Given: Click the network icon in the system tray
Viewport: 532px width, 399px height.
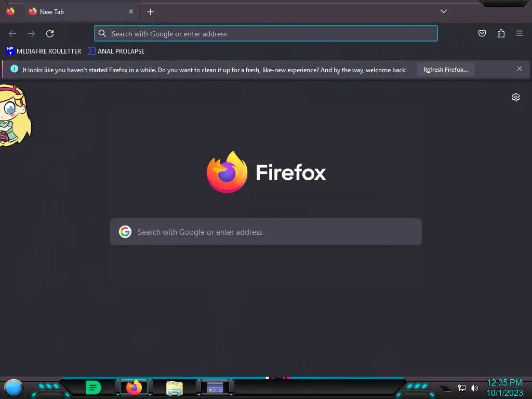Looking at the screenshot, I should (462, 388).
